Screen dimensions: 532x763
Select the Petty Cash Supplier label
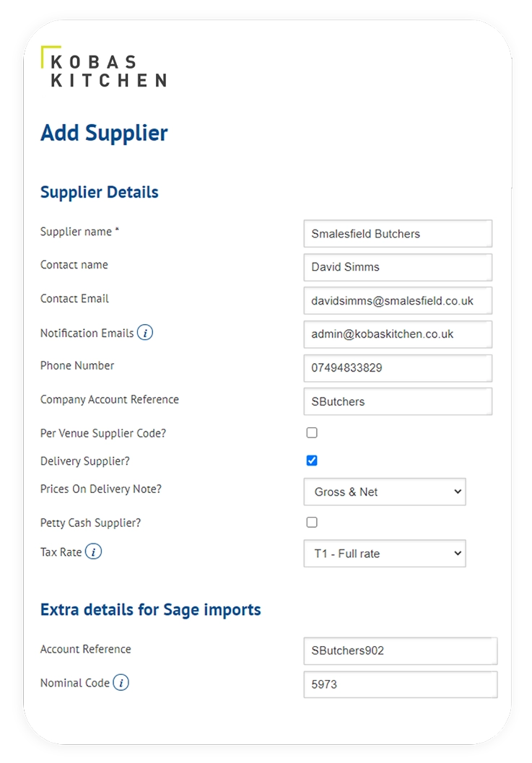coord(90,523)
